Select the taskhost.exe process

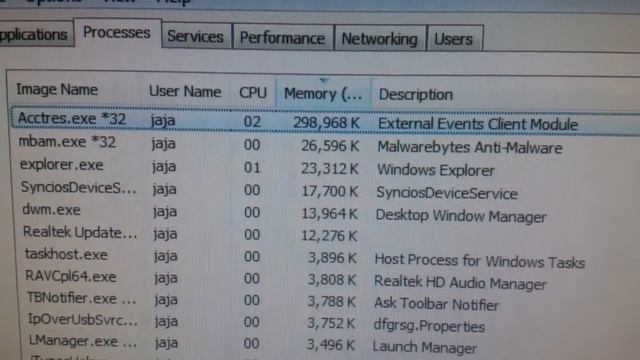tap(66, 254)
